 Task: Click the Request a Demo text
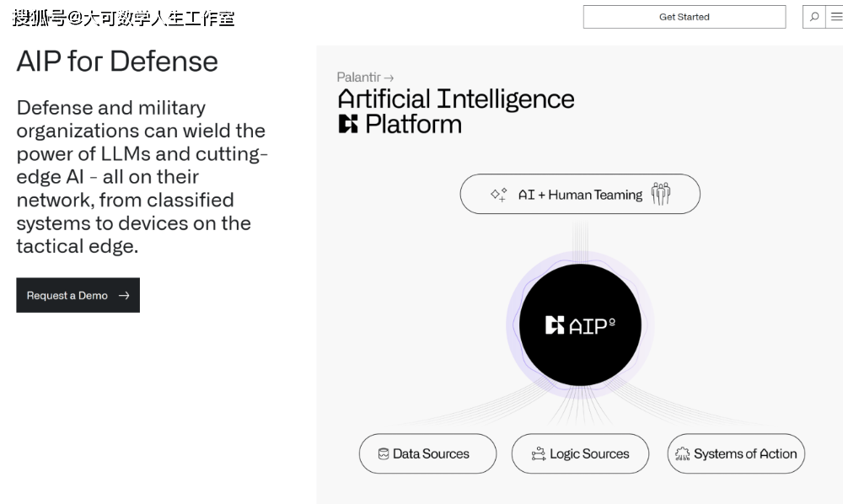(67, 296)
